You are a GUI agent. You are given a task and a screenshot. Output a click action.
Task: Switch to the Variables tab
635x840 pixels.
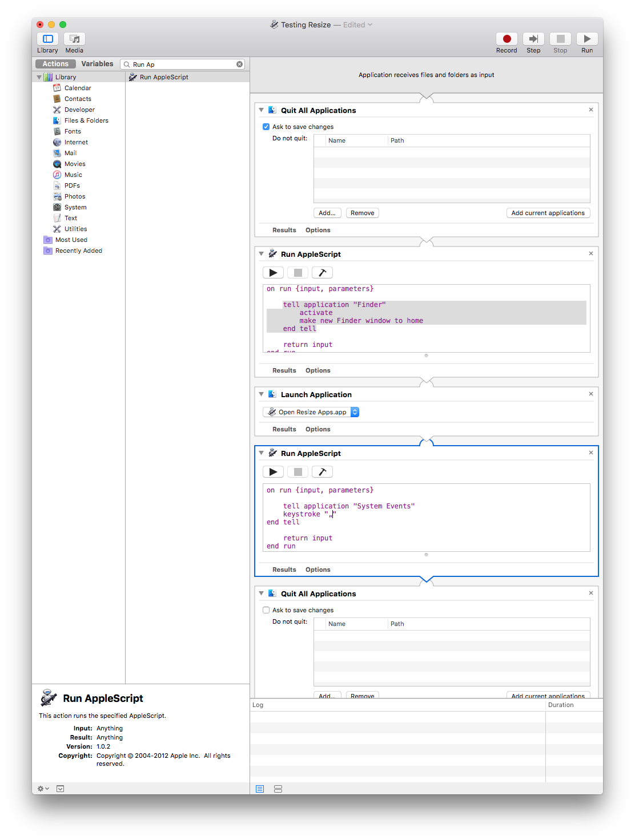point(97,64)
